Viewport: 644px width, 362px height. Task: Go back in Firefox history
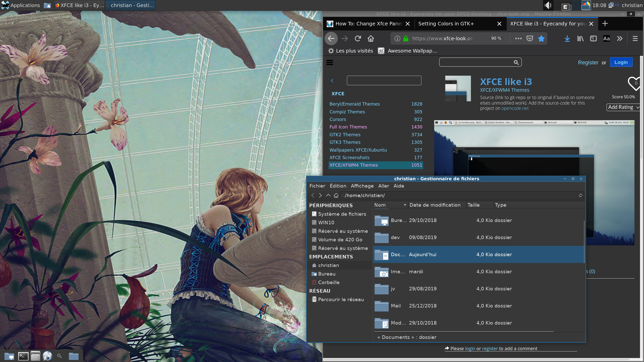tap(331, 38)
